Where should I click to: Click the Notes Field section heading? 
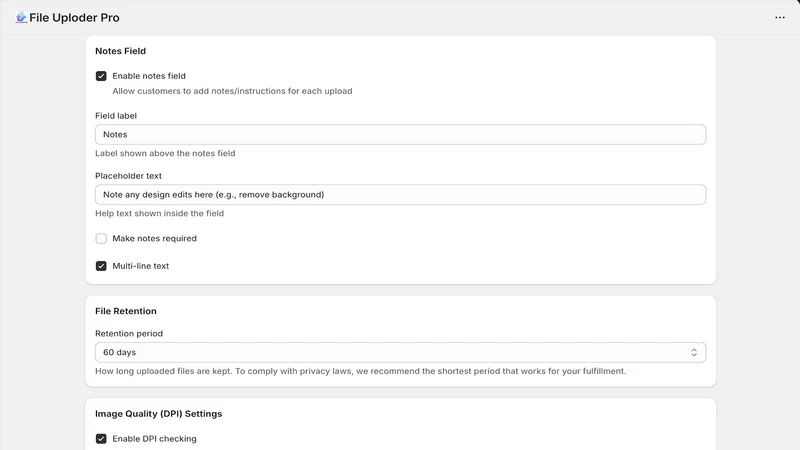pyautogui.click(x=120, y=51)
